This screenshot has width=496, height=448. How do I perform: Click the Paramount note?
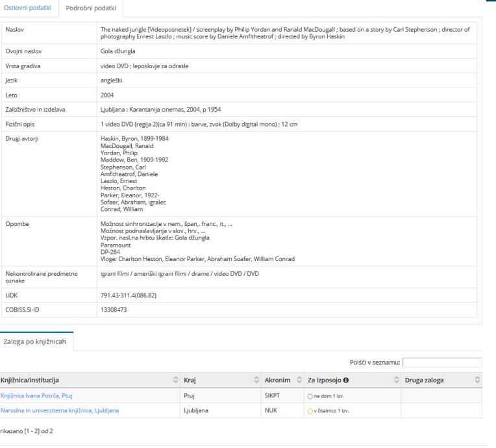(116, 245)
